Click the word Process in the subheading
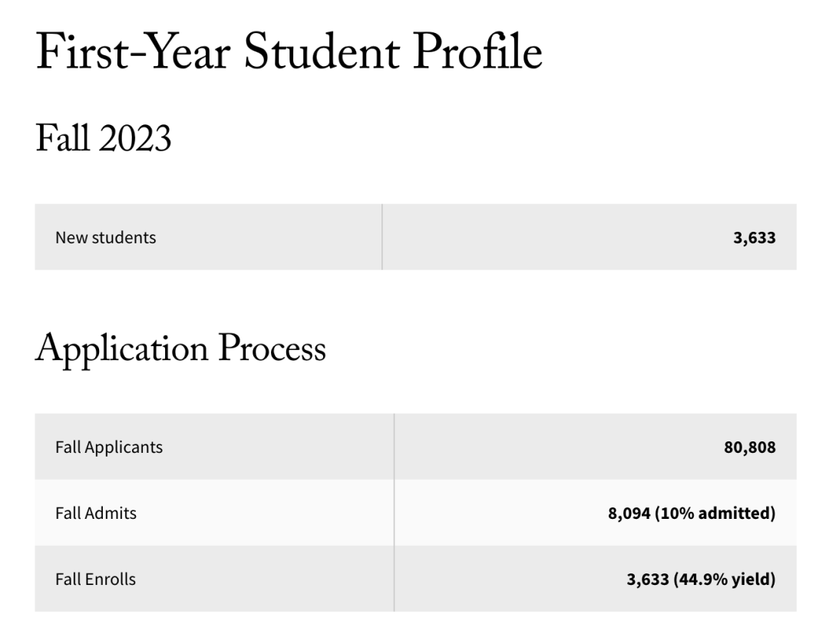Screen dimensions: 829x644 click(272, 349)
